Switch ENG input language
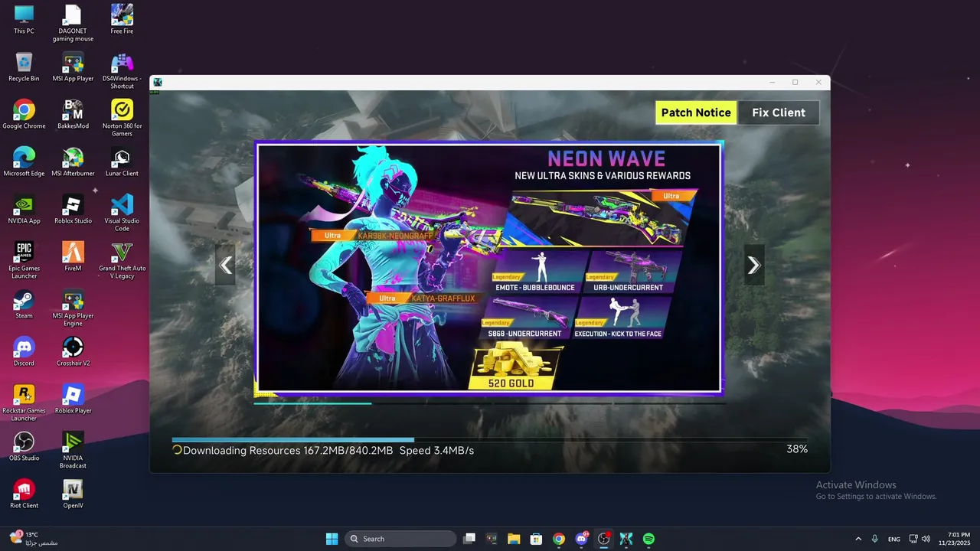 click(x=894, y=539)
